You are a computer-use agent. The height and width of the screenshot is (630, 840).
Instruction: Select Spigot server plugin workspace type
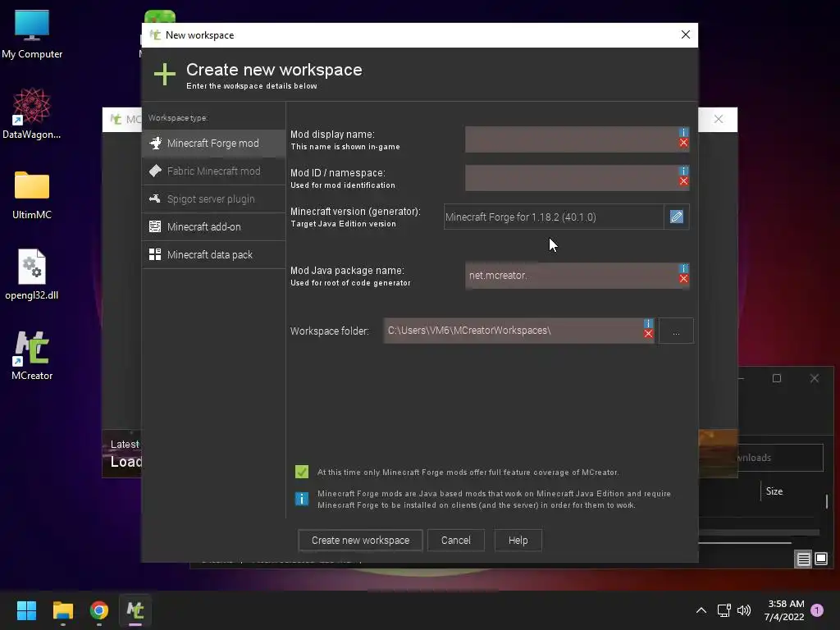click(213, 199)
